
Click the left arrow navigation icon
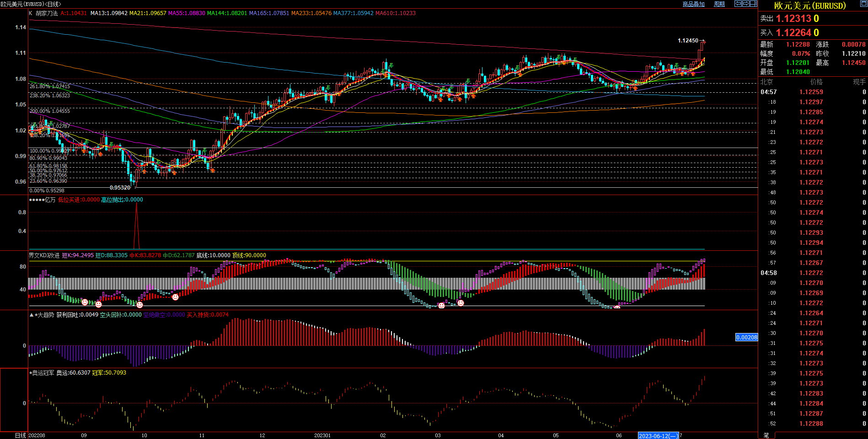[x=738, y=4]
